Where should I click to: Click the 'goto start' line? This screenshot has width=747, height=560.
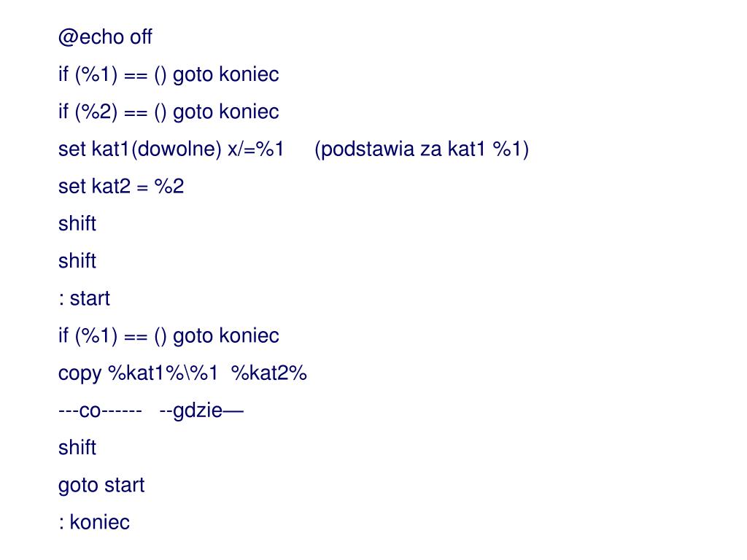pos(101,485)
